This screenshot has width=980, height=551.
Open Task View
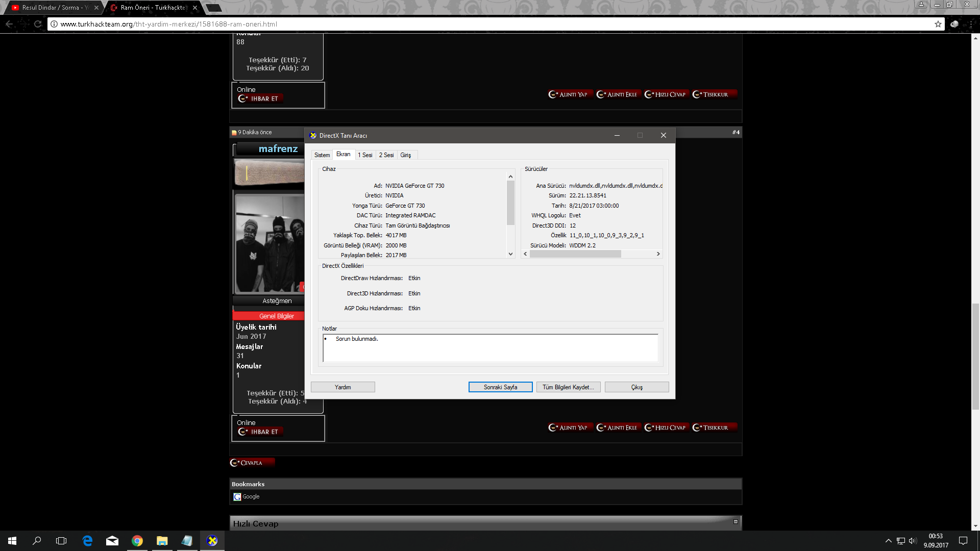click(61, 541)
